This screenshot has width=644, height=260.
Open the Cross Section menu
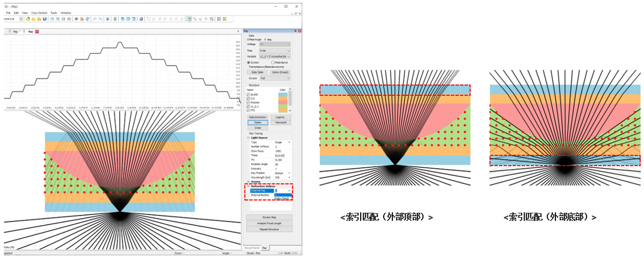[38, 13]
